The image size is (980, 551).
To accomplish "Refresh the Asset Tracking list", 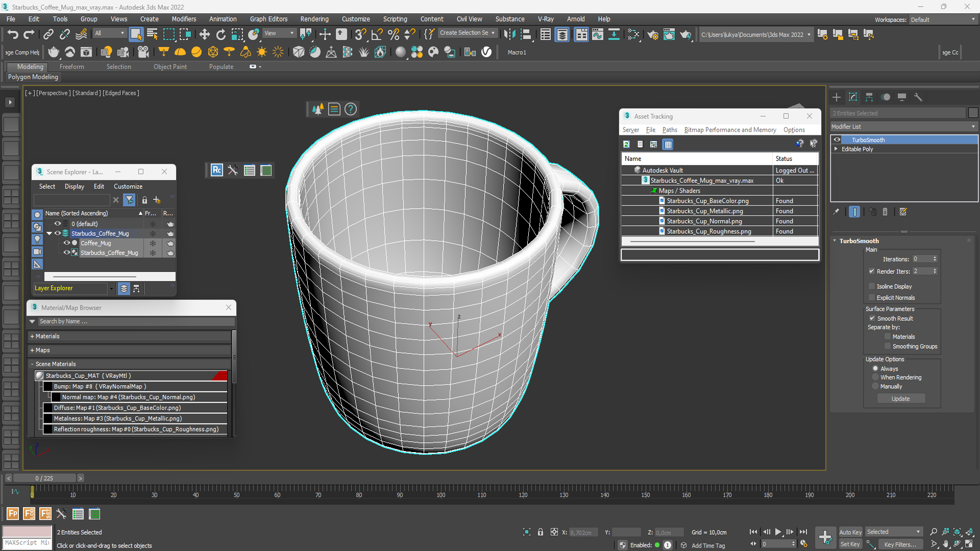I will pos(626,144).
